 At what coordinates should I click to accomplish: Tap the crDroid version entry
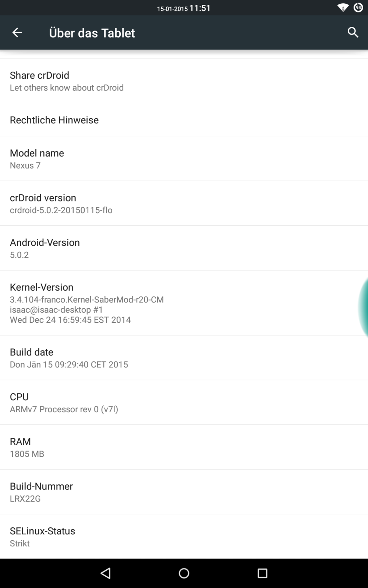[x=184, y=203]
